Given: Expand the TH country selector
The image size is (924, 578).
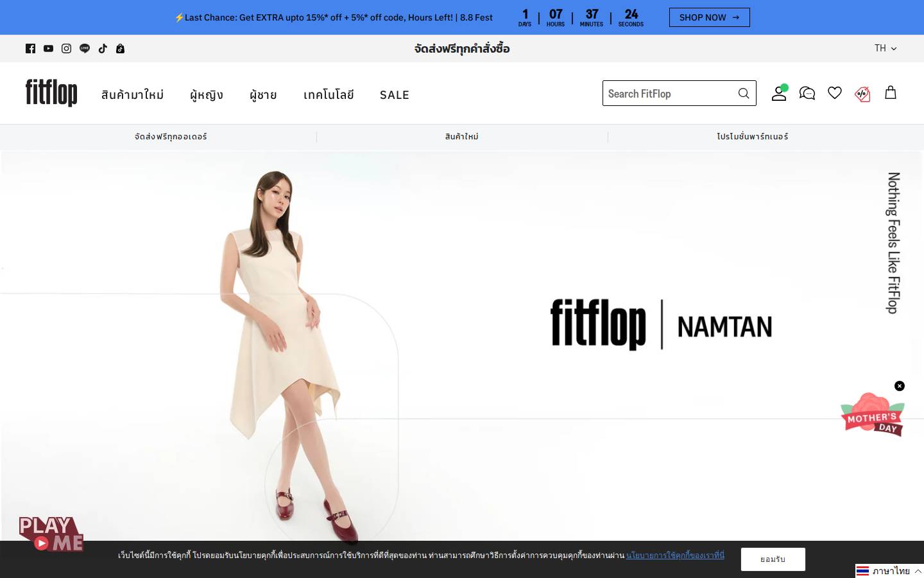Looking at the screenshot, I should point(886,48).
